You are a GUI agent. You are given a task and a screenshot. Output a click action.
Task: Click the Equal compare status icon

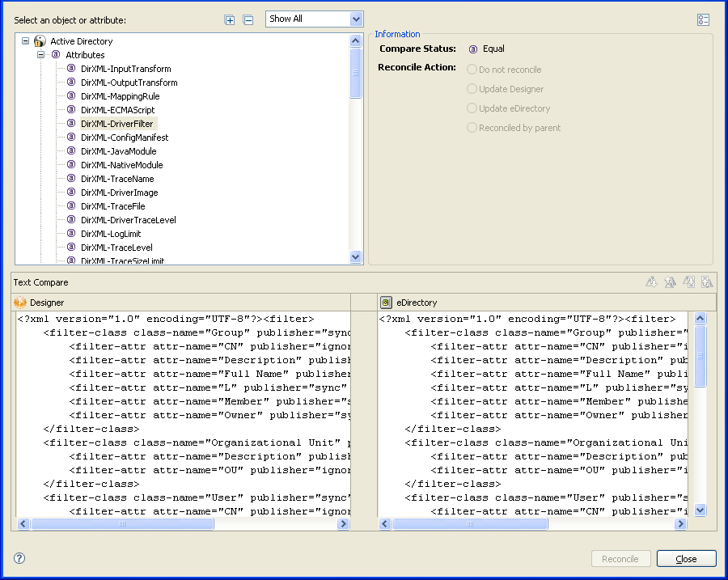[473, 49]
